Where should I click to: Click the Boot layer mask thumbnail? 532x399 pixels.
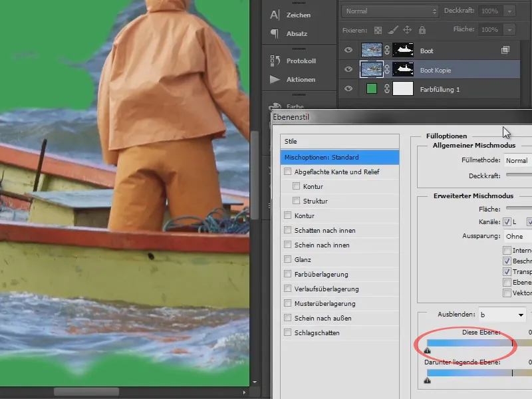click(403, 51)
